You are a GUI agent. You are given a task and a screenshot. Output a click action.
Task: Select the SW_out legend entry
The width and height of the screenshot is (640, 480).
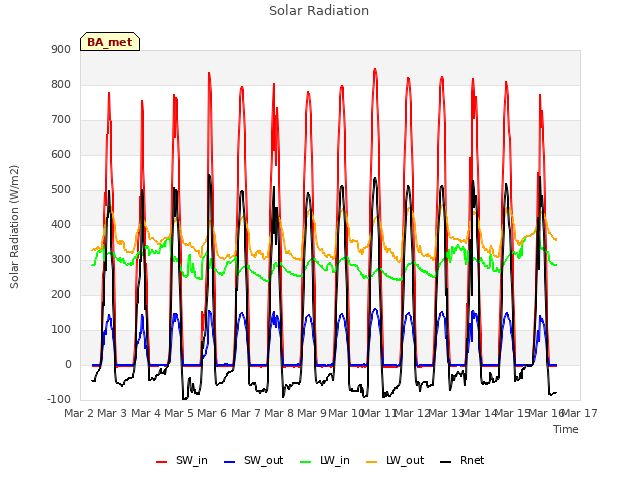click(253, 460)
